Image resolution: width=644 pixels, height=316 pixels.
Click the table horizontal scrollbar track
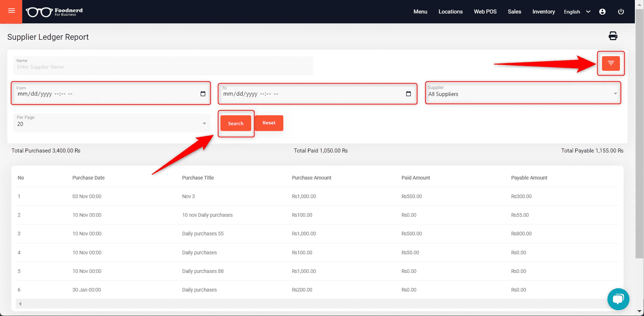[x=318, y=304]
